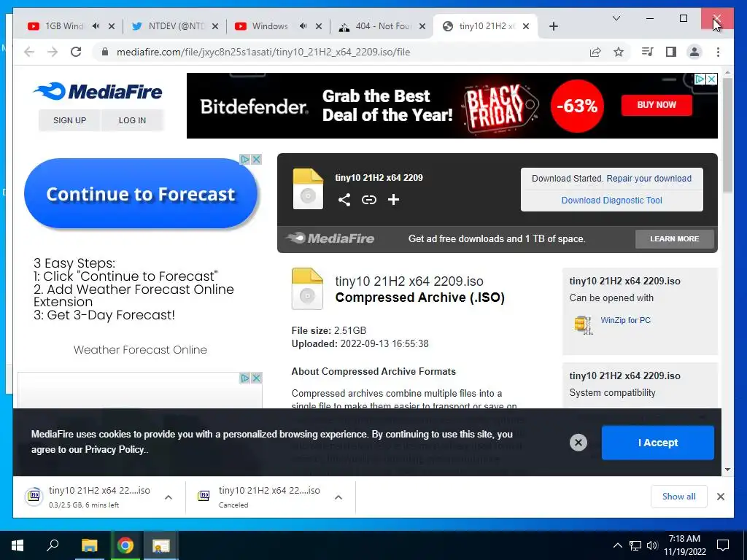The height and width of the screenshot is (560, 747).
Task: Click the address bar URL
Action: point(263,52)
